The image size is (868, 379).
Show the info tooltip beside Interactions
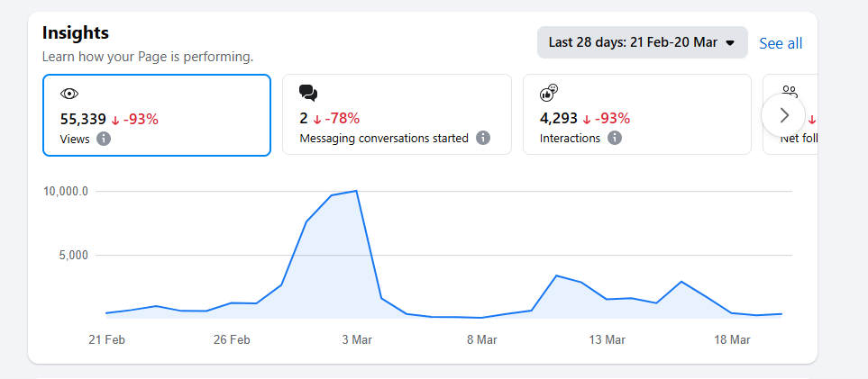coord(615,139)
